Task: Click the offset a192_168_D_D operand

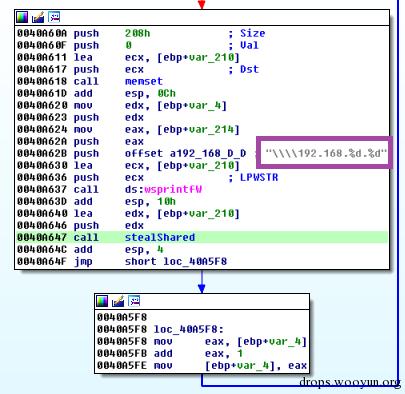Action: pos(185,153)
